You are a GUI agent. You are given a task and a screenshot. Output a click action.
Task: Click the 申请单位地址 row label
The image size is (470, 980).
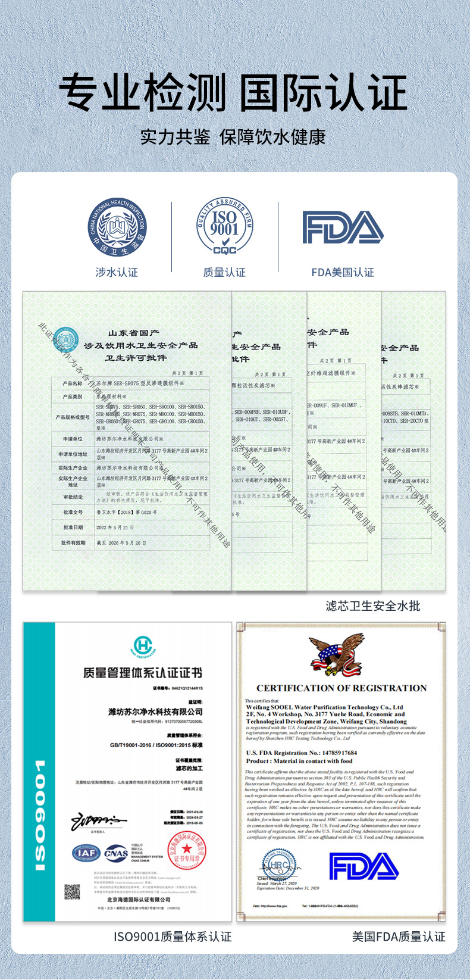point(73,454)
